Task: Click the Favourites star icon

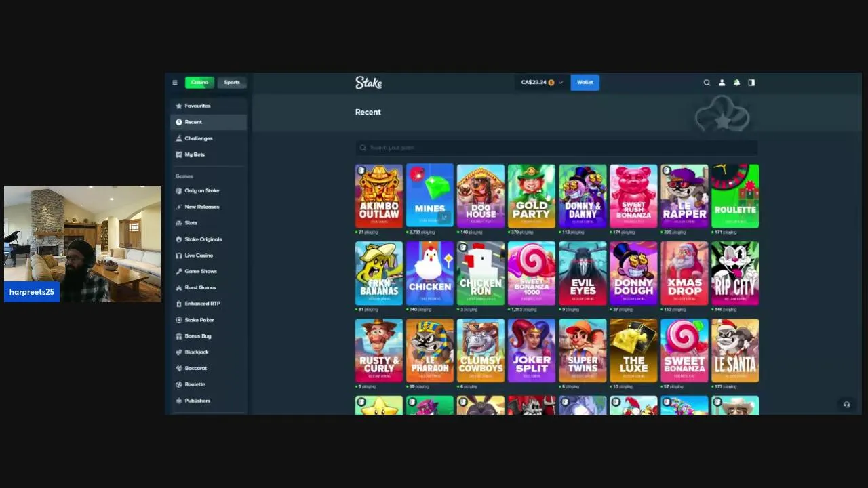Action: 178,106
